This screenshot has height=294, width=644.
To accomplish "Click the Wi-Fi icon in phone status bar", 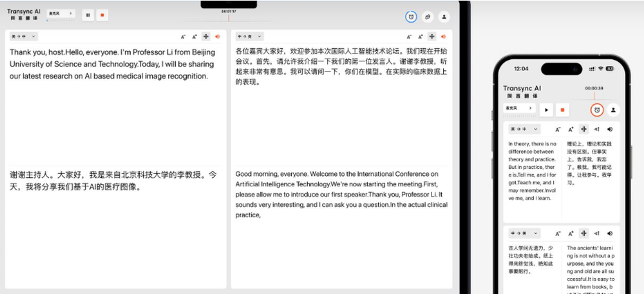I will click(x=600, y=69).
